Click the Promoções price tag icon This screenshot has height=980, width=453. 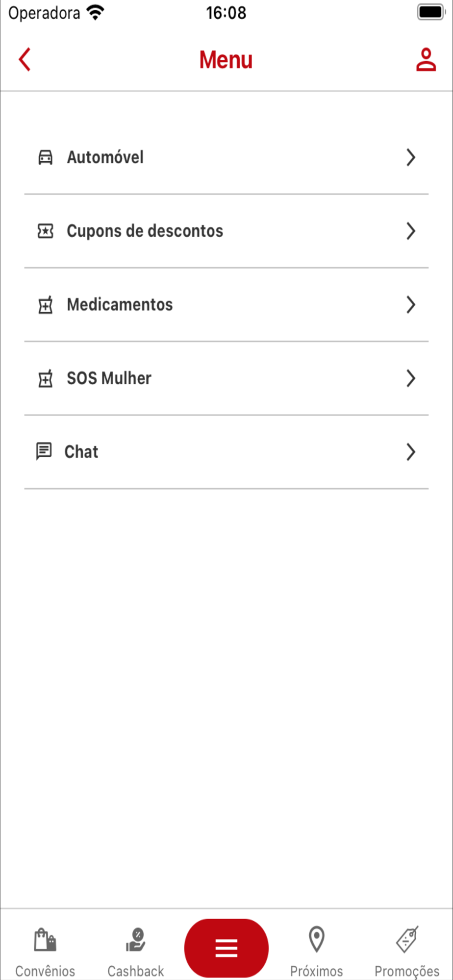(407, 939)
